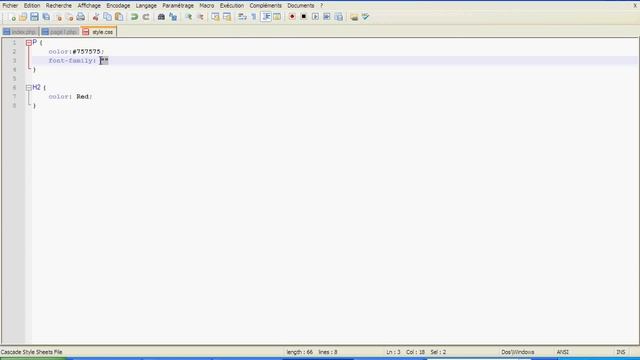Collapse the H2 rule fold marker
The width and height of the screenshot is (640, 360).
[x=29, y=87]
